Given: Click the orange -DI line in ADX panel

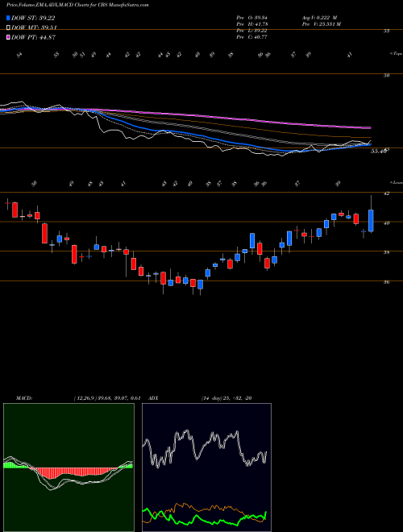Looking at the screenshot, I should click(204, 509).
